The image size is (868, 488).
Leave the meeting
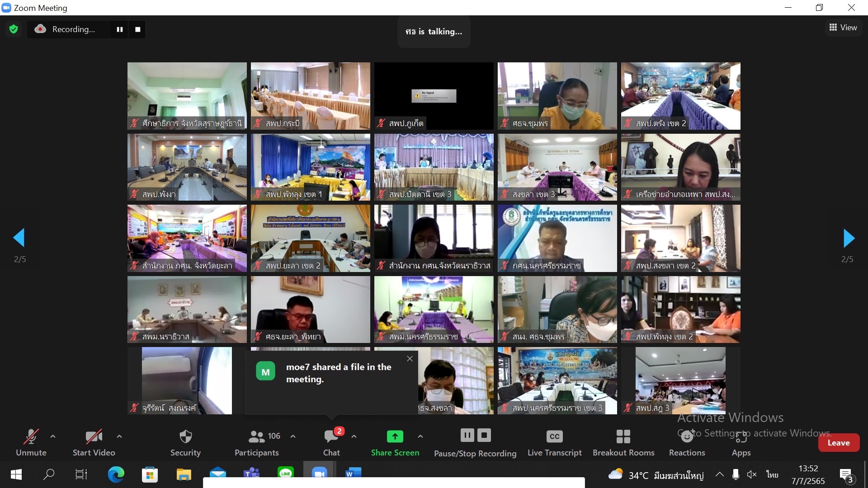[839, 443]
